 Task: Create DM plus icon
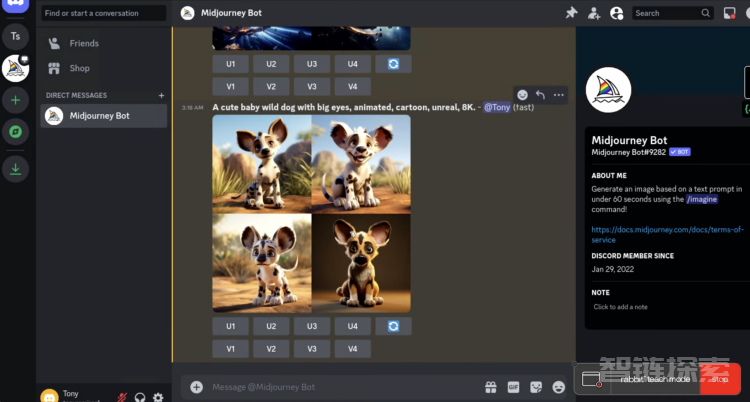[x=161, y=95]
